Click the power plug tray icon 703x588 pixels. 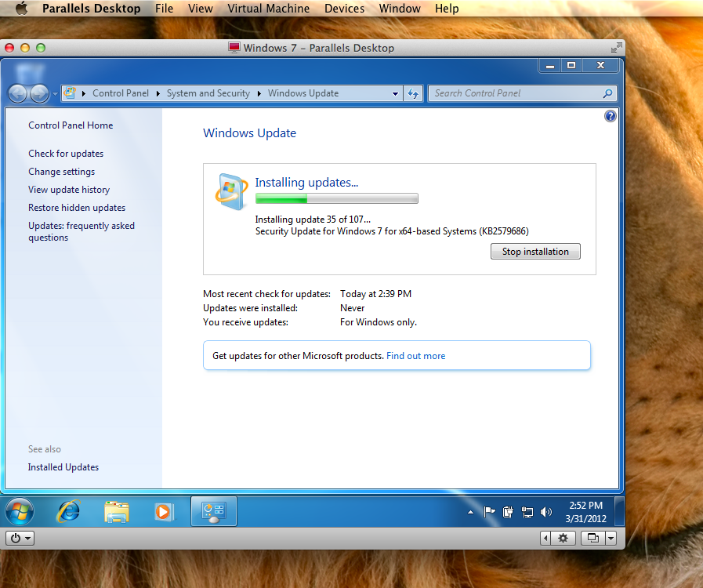[508, 512]
